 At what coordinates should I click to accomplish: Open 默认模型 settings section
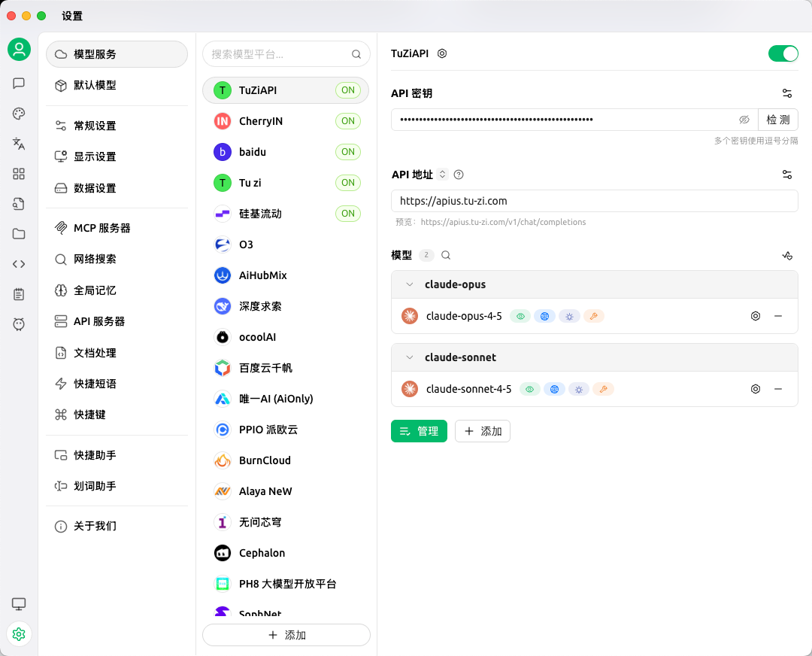click(x=117, y=85)
